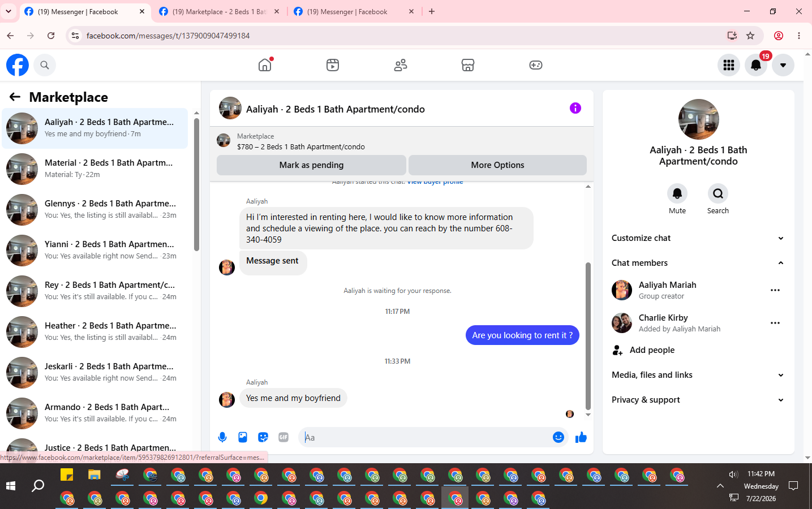The width and height of the screenshot is (812, 509).
Task: Mute this chat with bell icon
Action: [x=677, y=193]
